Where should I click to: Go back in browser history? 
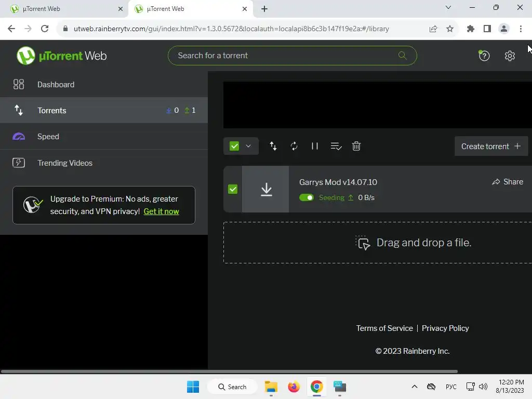pos(11,29)
